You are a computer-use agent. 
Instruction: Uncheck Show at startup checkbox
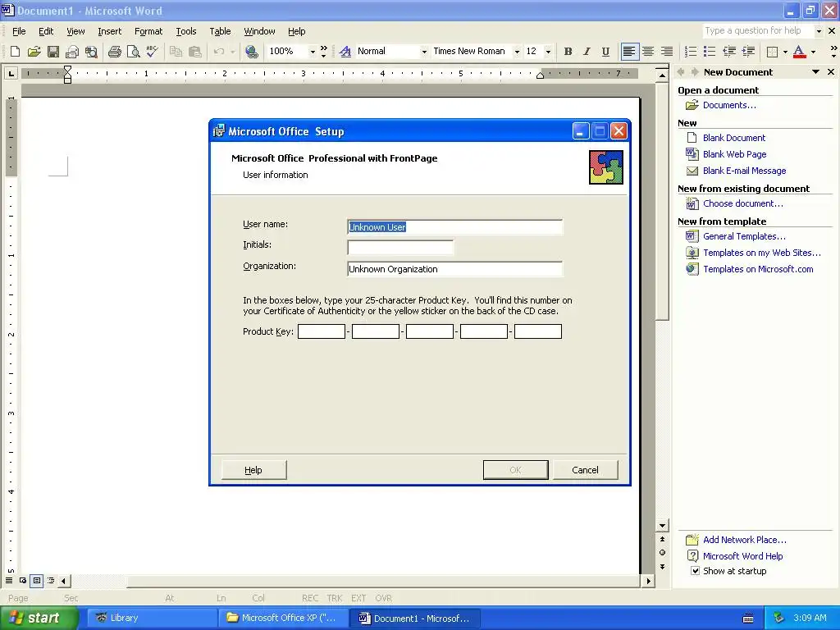tap(695, 571)
